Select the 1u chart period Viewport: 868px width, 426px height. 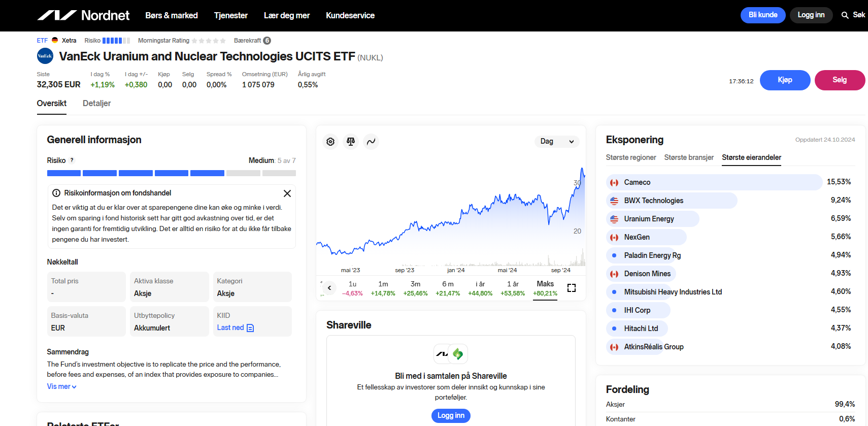352,288
